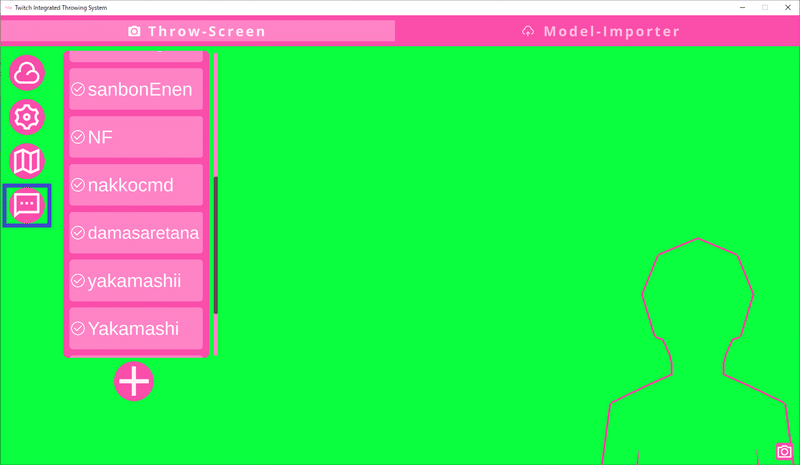Switch to the Model-Importer tab
800x465 pixels.
coord(601,31)
